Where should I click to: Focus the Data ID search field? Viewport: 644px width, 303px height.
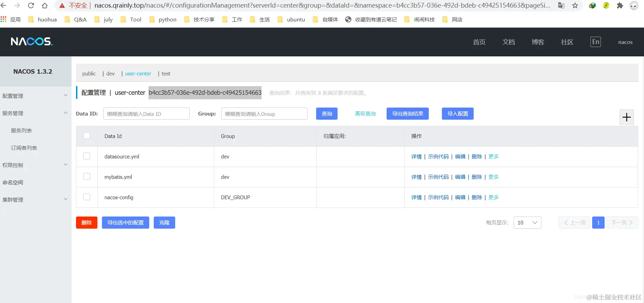tap(146, 114)
